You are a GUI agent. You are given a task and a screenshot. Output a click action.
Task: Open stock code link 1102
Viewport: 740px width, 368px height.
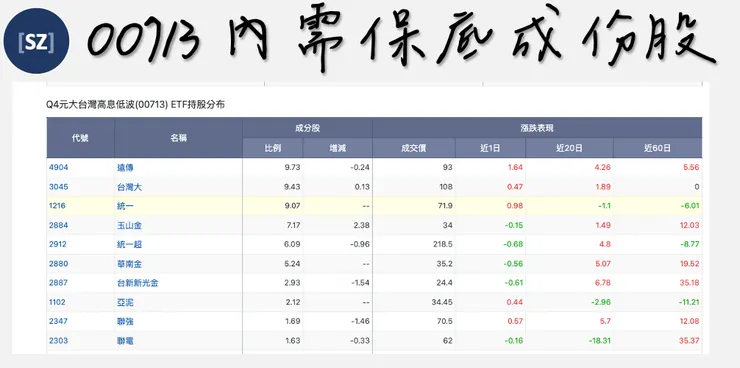[57, 302]
